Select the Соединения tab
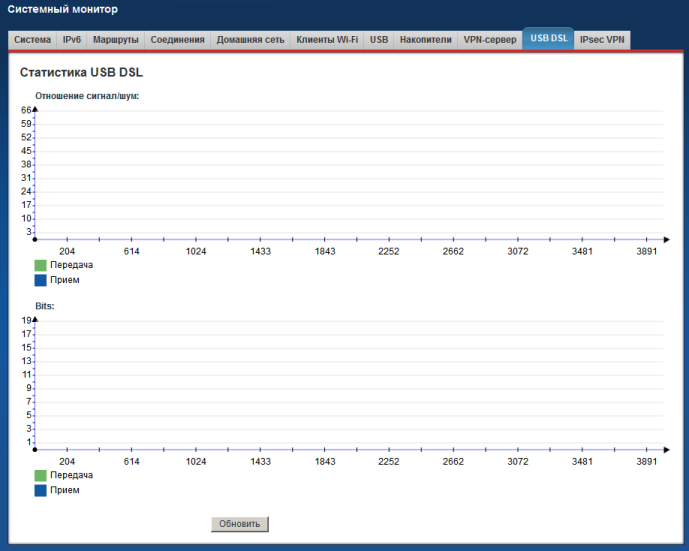Screen dimensions: 689x551 pyautogui.click(x=177, y=40)
